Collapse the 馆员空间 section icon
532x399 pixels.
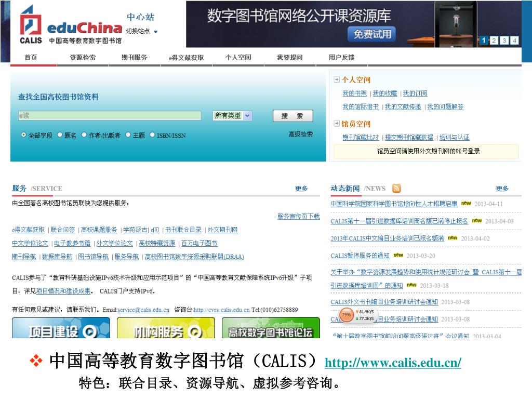337,123
